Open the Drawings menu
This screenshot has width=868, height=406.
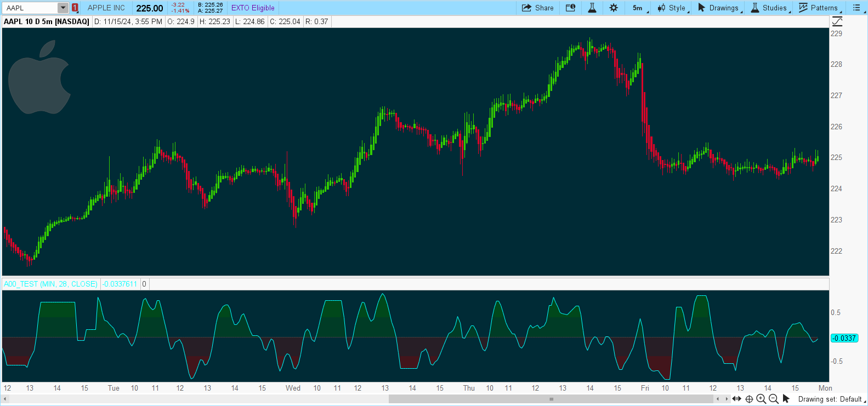719,8
